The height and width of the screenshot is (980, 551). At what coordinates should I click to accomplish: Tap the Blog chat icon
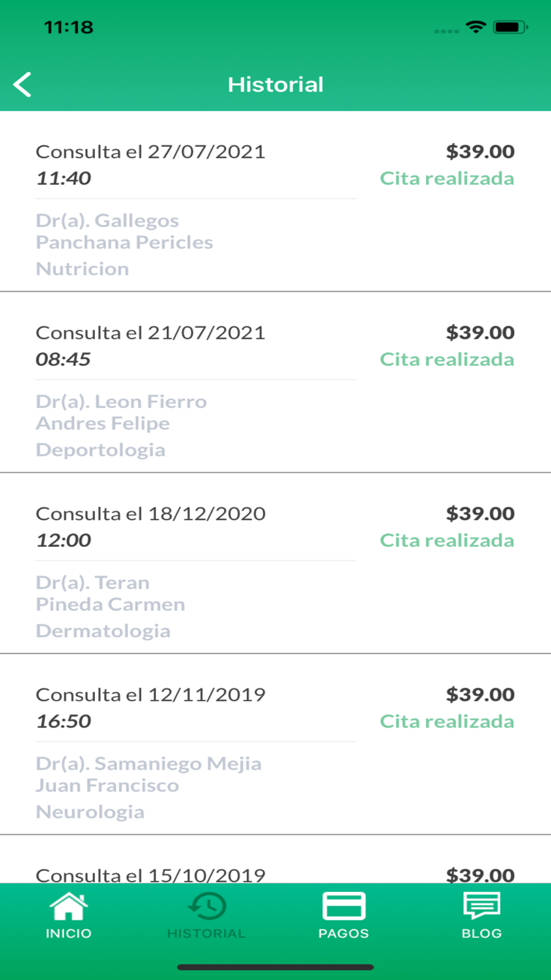point(482,907)
